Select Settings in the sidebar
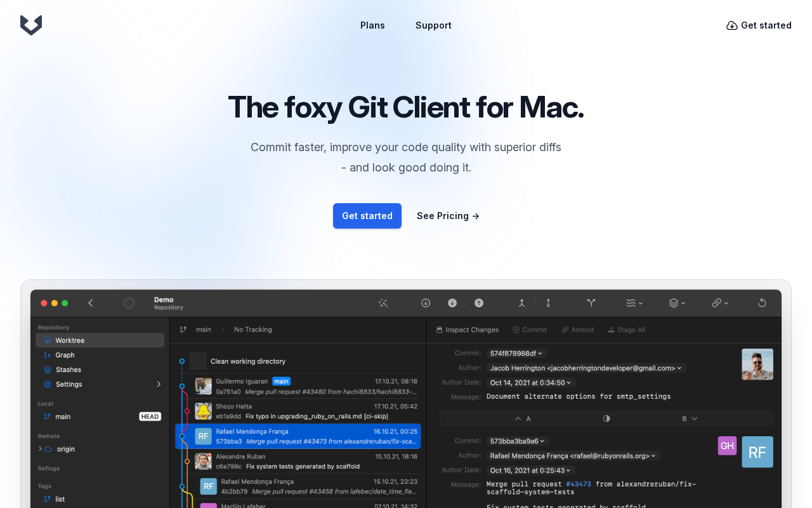812x508 pixels. [100, 384]
